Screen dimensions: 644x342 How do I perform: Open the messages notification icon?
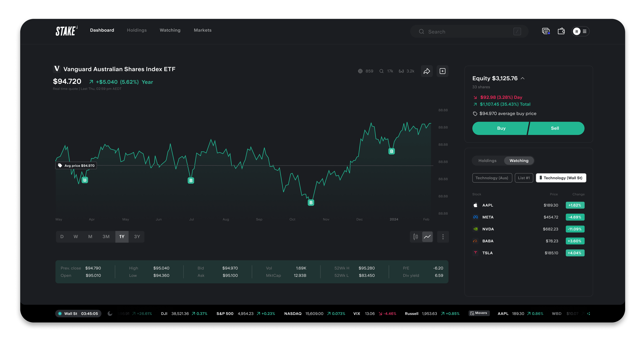click(x=546, y=31)
